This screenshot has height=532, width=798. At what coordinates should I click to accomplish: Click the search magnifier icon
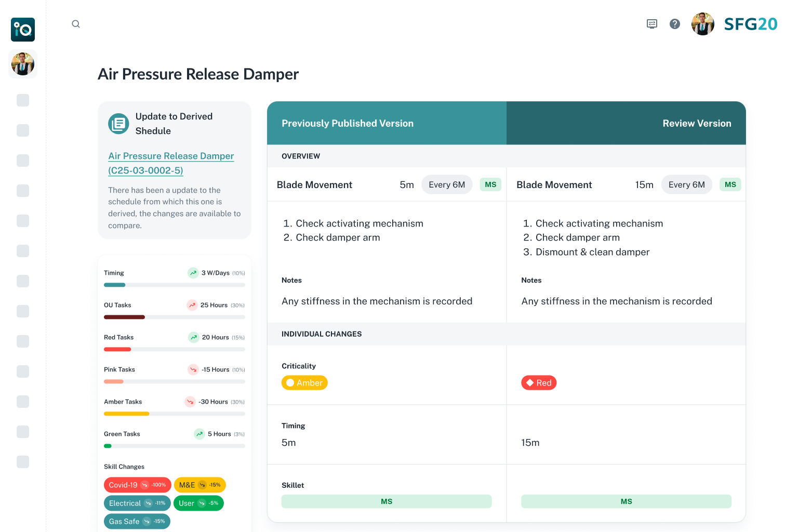click(76, 24)
